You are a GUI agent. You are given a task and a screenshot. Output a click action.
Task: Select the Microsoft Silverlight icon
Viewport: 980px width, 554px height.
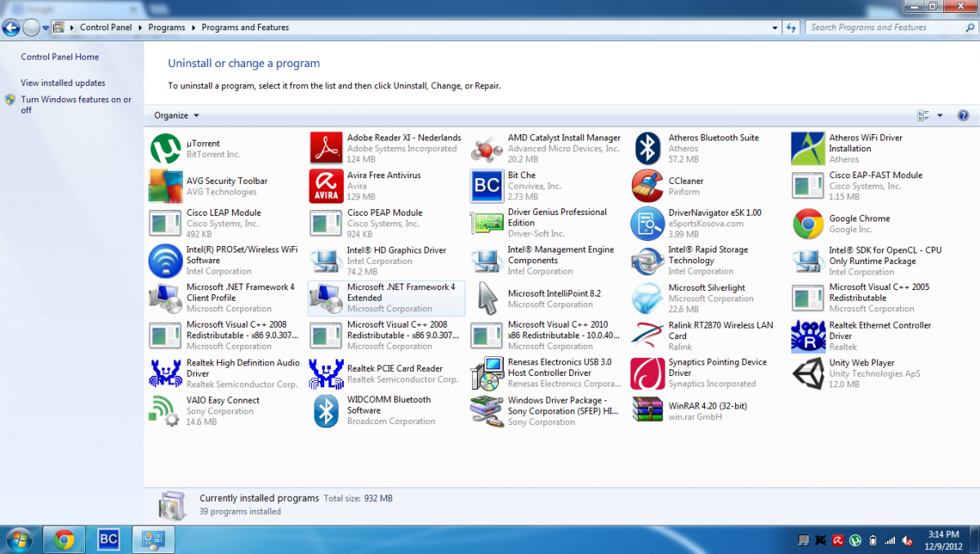(648, 298)
